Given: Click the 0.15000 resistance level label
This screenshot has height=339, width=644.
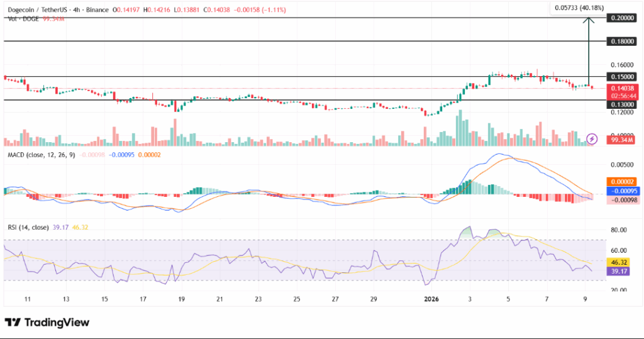Looking at the screenshot, I should click(x=623, y=77).
